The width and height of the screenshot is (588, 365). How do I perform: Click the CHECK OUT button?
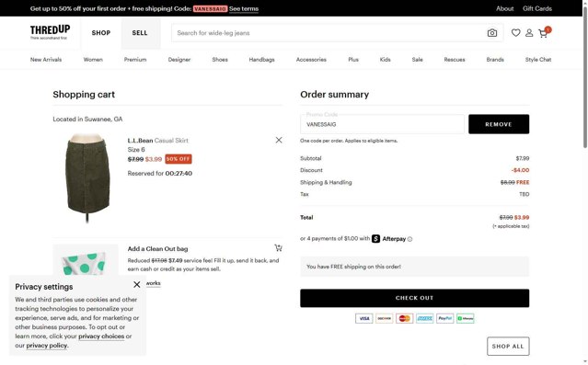(x=415, y=298)
